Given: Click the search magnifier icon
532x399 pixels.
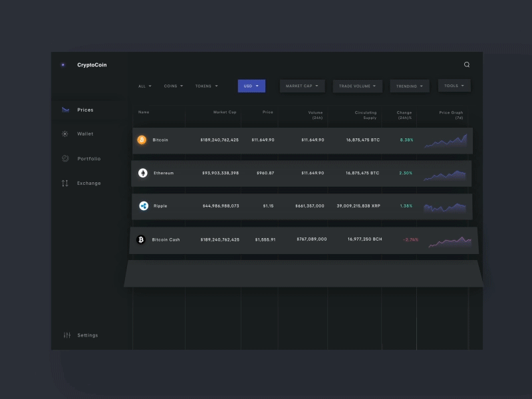Looking at the screenshot, I should coord(467,65).
